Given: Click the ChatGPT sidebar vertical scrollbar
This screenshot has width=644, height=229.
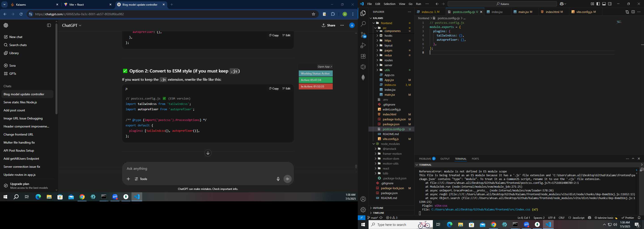Looking at the screenshot, I should point(57,69).
